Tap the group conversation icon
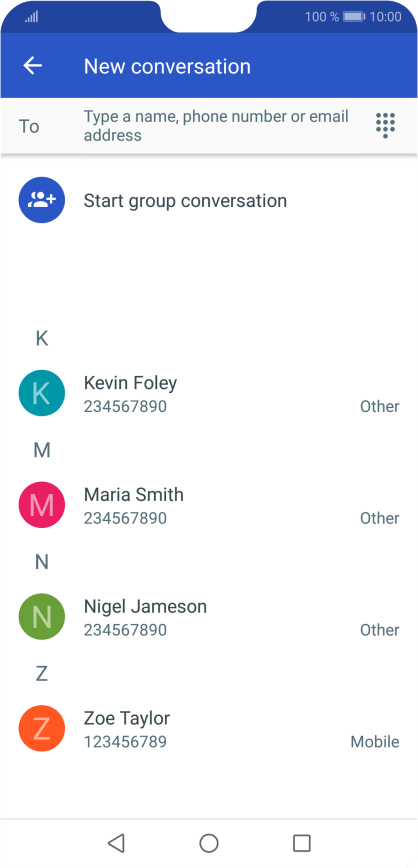 tap(42, 200)
